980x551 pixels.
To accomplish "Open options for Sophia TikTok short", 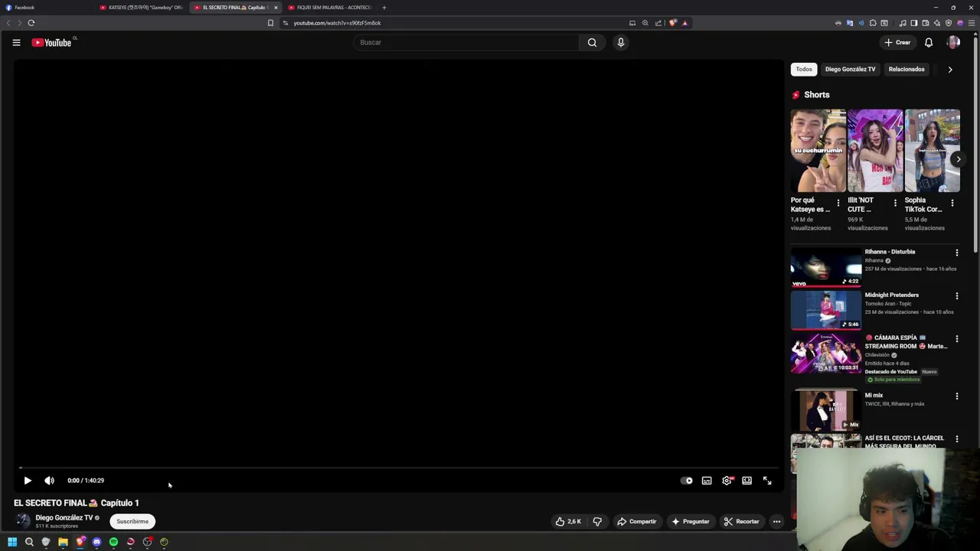I will coord(952,204).
